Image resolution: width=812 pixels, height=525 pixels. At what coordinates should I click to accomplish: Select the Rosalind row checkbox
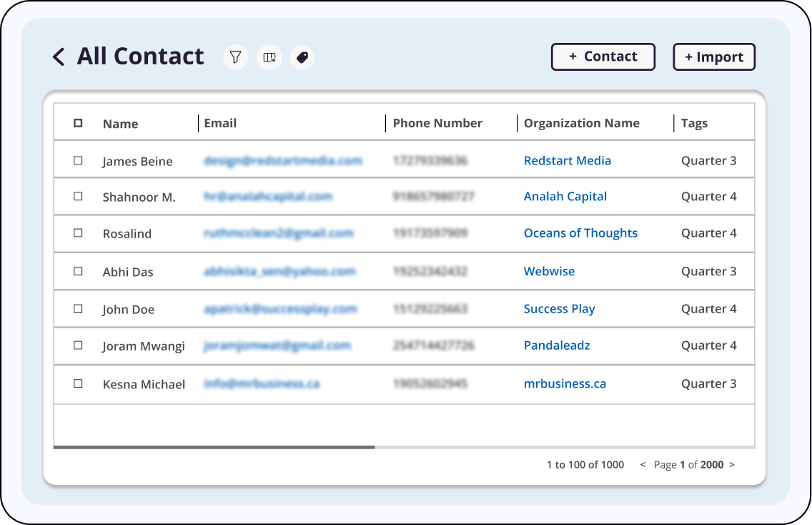(78, 233)
